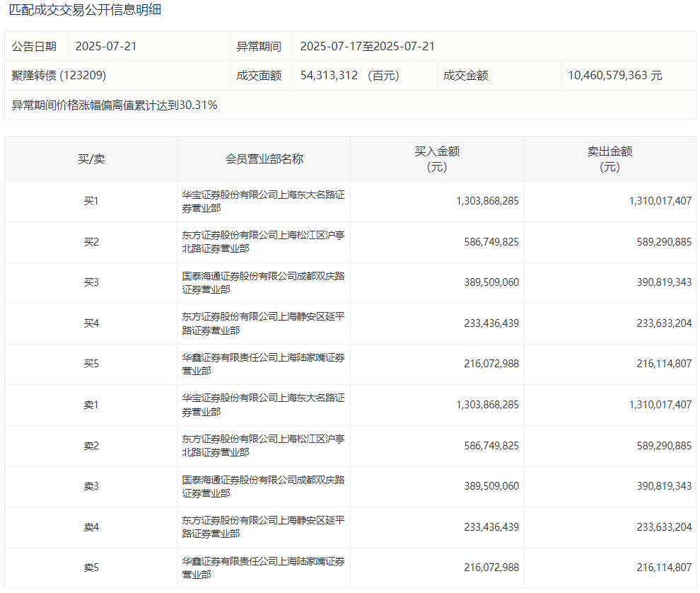Click the 30.31% price deviation note
The height and width of the screenshot is (593, 700).
coord(115,105)
